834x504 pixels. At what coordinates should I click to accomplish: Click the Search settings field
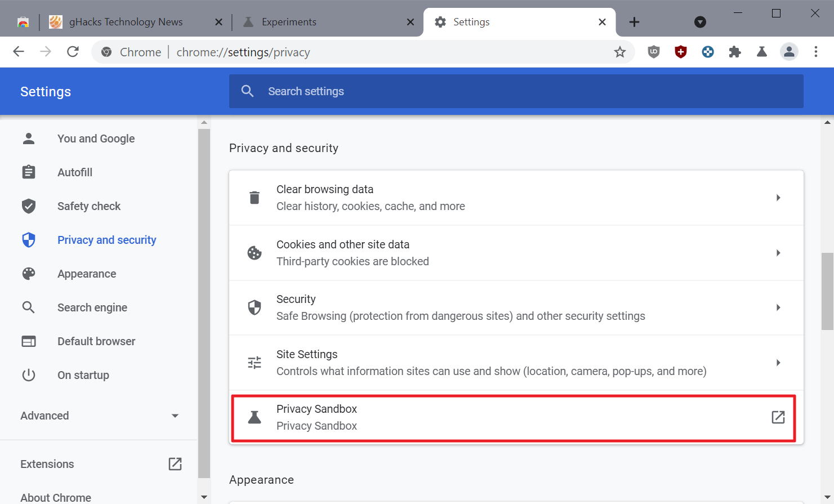coord(516,91)
